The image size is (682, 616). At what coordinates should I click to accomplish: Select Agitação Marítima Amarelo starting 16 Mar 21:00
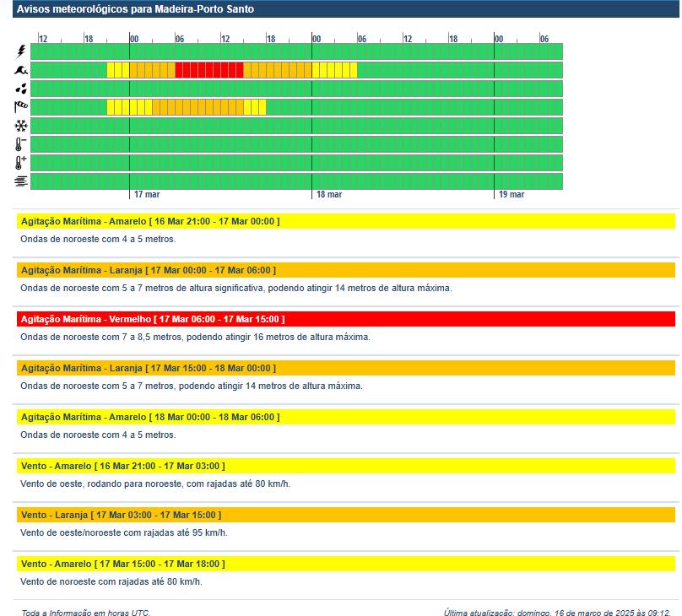click(x=149, y=221)
